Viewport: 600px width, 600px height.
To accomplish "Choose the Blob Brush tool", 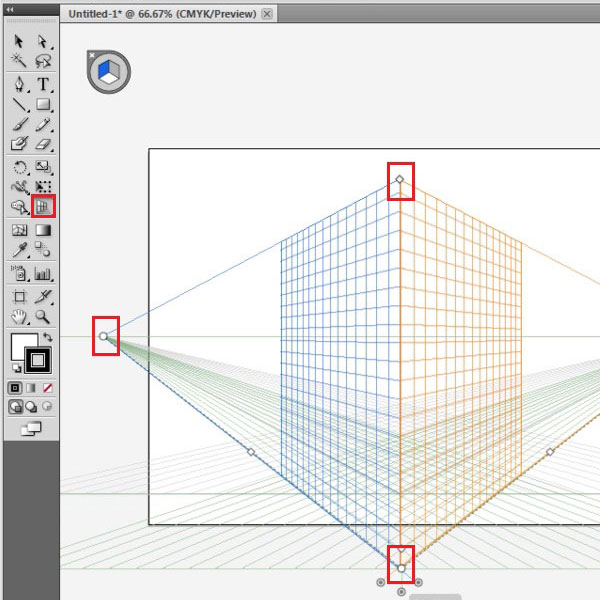I will point(19,144).
